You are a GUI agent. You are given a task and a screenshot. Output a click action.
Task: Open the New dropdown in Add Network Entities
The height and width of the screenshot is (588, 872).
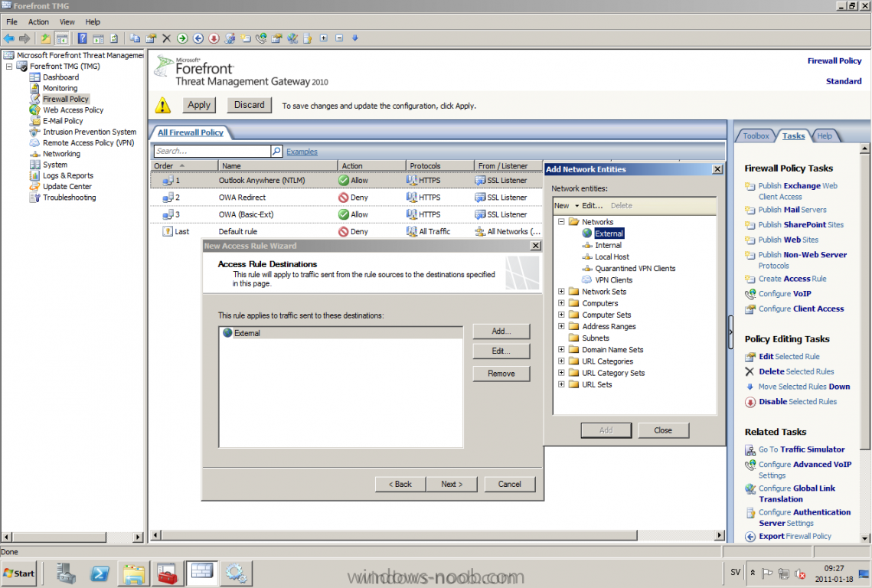(x=566, y=206)
